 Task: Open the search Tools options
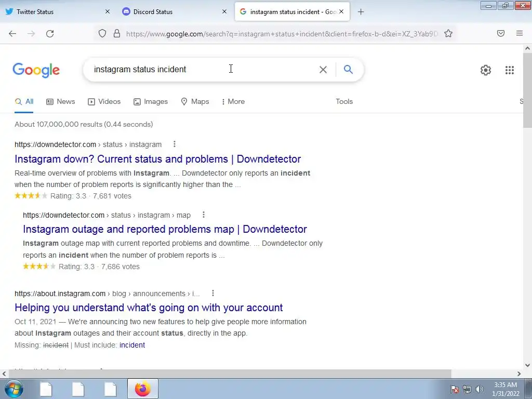(x=344, y=101)
